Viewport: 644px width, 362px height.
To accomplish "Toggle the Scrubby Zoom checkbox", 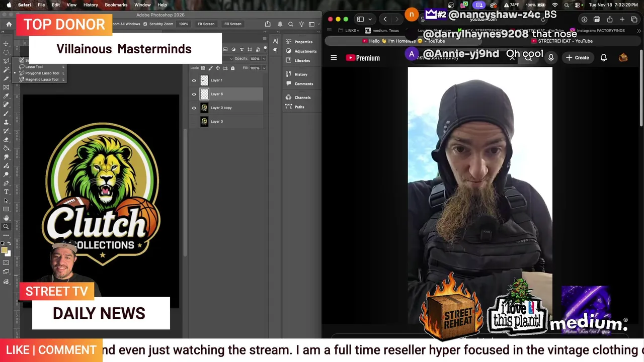I will tap(145, 24).
